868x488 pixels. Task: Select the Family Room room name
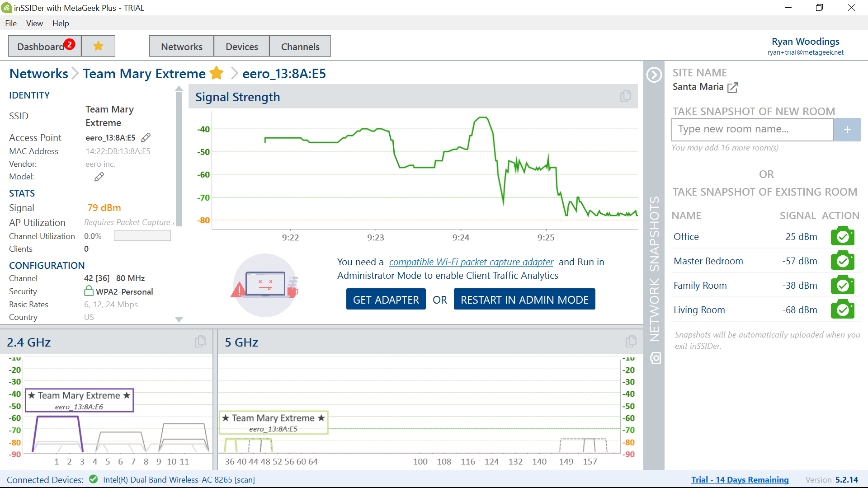700,285
